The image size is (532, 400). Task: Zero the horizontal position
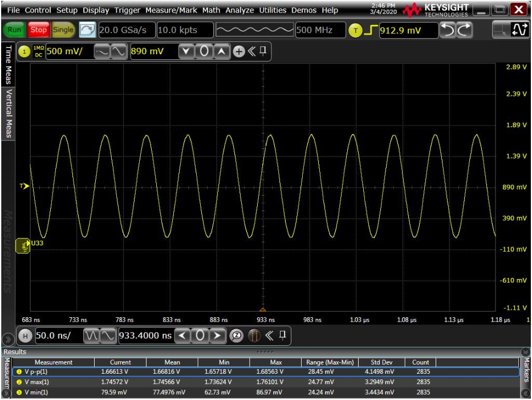(200, 336)
